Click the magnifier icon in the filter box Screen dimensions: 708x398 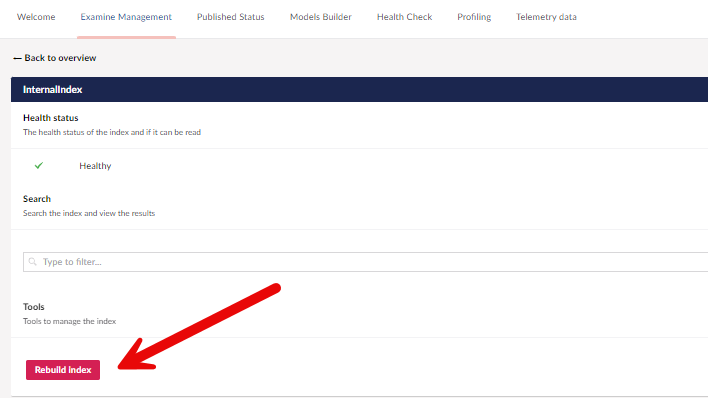pos(33,262)
